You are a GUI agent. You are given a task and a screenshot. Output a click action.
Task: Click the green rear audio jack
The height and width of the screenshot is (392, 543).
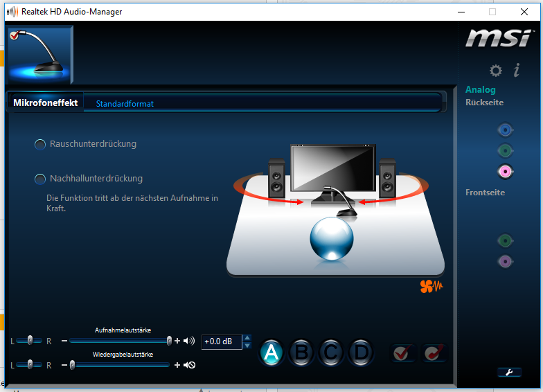tap(506, 151)
